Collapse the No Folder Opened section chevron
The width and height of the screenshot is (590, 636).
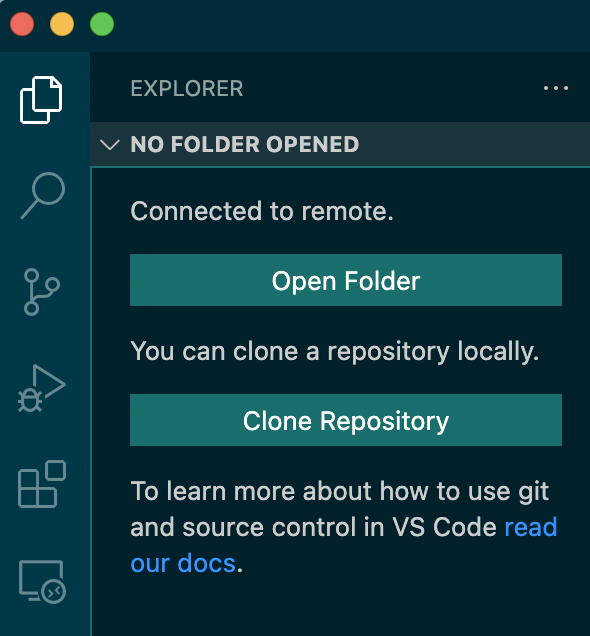[109, 145]
